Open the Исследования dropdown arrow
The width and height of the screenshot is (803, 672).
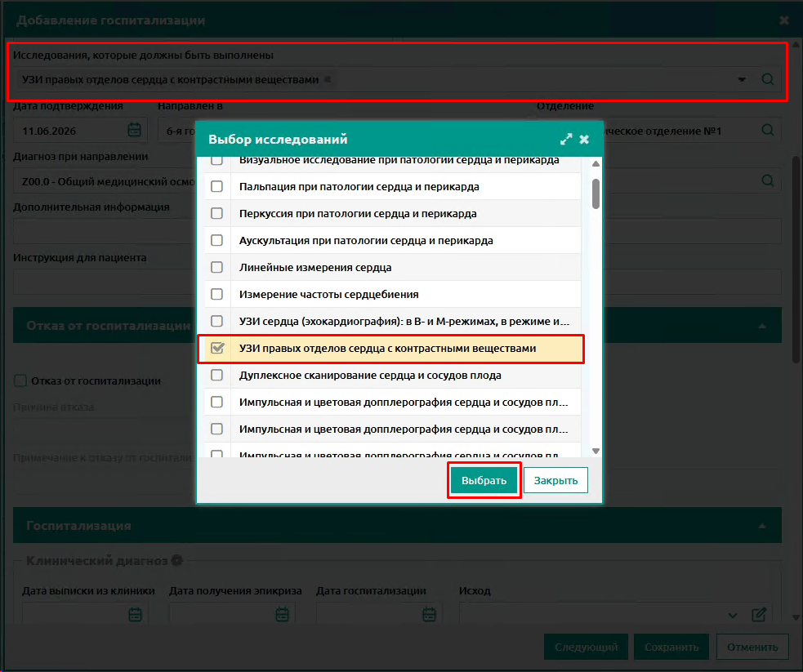pyautogui.click(x=742, y=80)
